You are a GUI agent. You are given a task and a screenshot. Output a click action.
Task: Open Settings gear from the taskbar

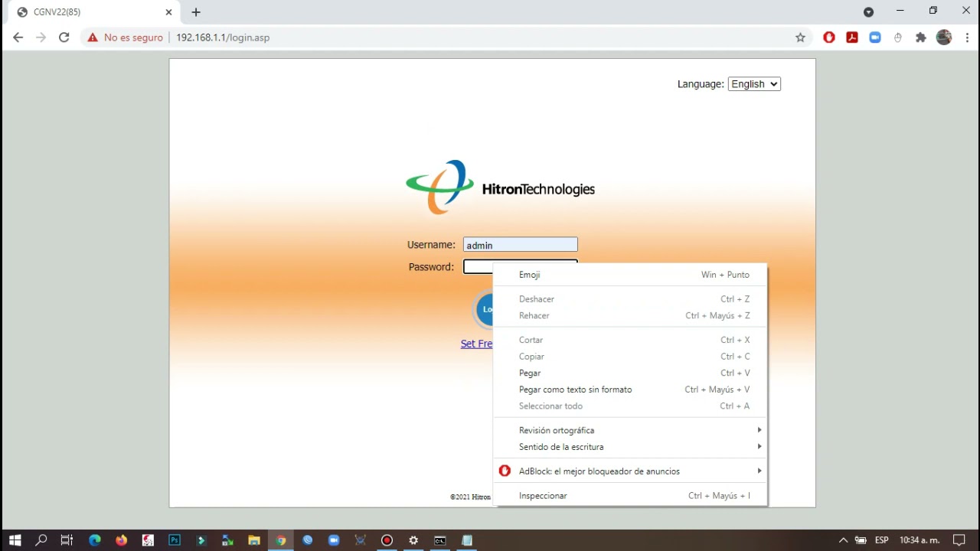coord(413,540)
